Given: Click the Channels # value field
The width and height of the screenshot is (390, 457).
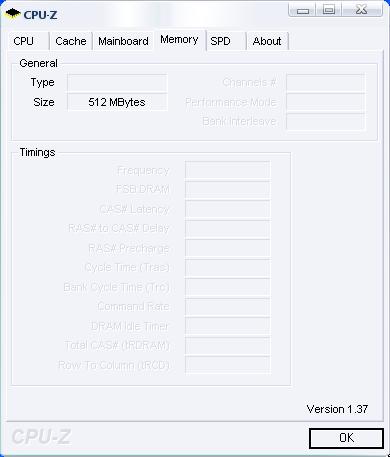Looking at the screenshot, I should coord(325,83).
